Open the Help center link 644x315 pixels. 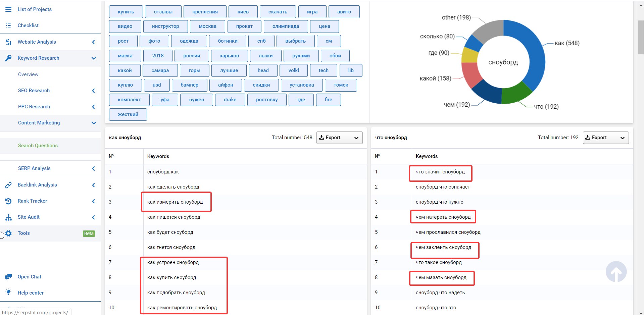pos(31,293)
